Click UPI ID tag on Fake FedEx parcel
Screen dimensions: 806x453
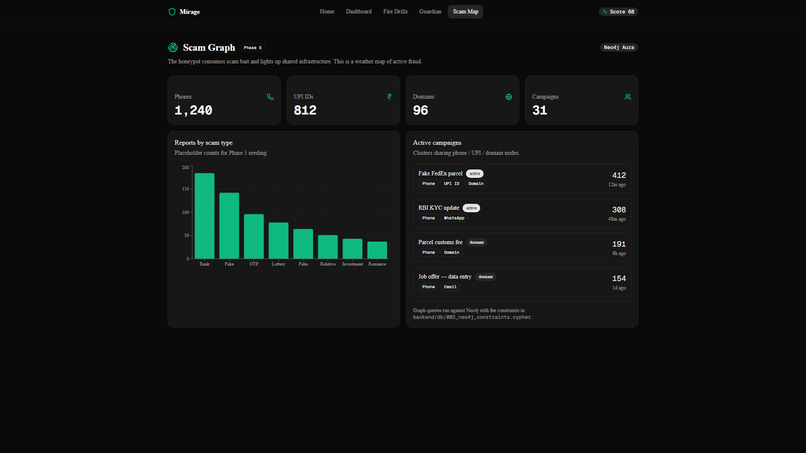(451, 184)
